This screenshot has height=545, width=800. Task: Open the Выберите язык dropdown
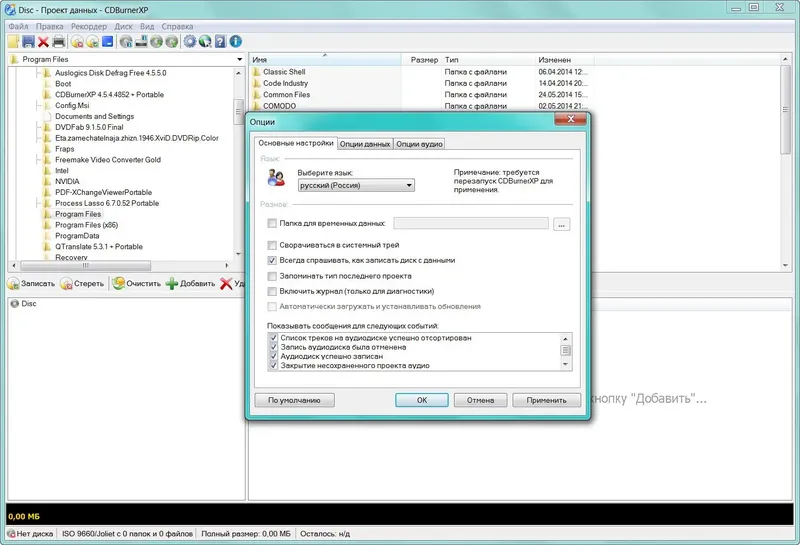(356, 185)
